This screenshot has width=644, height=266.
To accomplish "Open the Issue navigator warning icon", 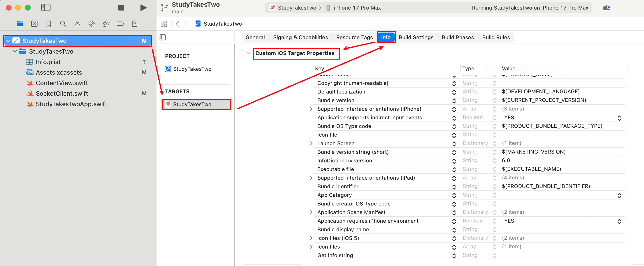I will coord(77,24).
